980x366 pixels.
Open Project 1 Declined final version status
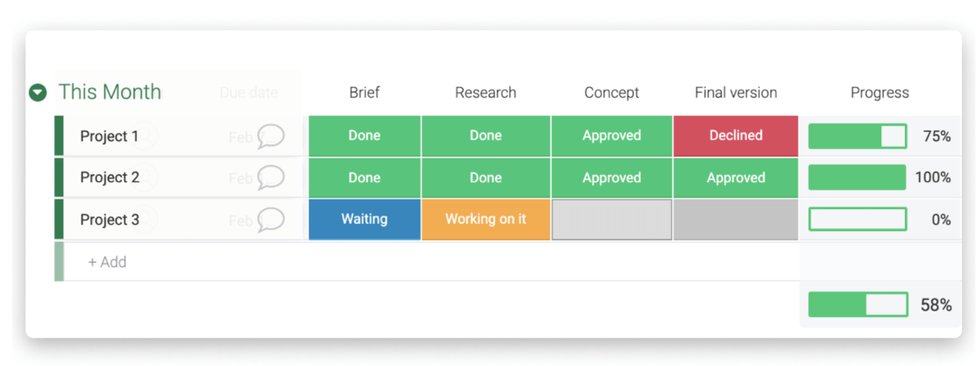point(736,136)
